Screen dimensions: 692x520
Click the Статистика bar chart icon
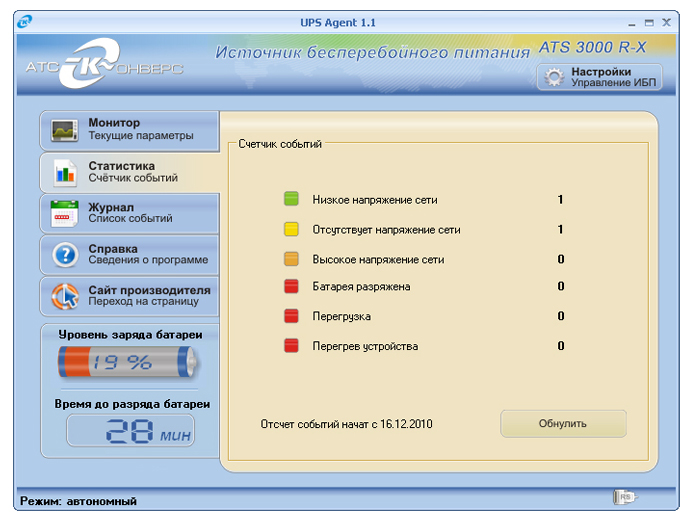point(65,172)
